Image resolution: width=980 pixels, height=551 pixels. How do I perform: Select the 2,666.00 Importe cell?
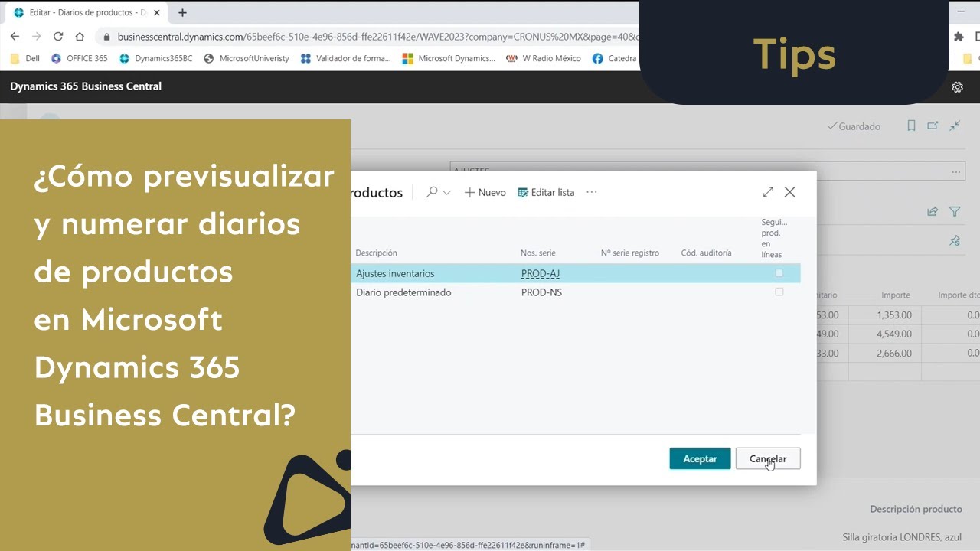[894, 353]
